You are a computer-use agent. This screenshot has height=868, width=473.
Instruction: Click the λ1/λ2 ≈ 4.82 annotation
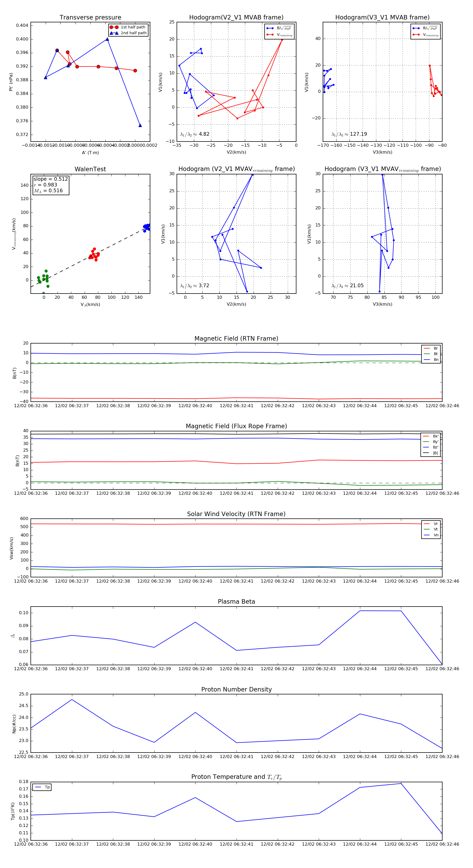194,134
